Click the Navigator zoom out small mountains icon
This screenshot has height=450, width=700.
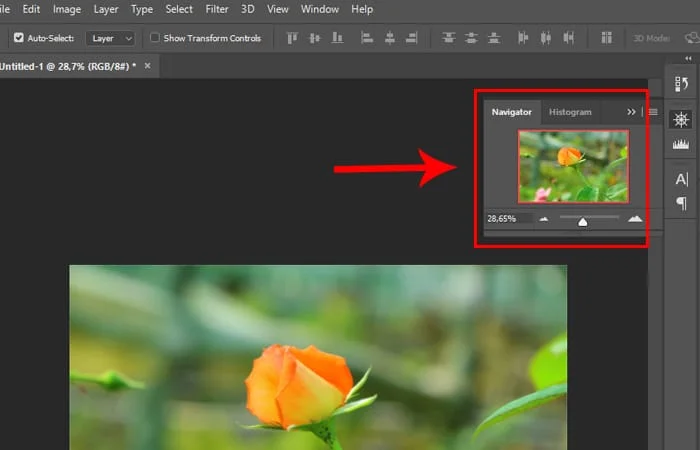point(543,219)
